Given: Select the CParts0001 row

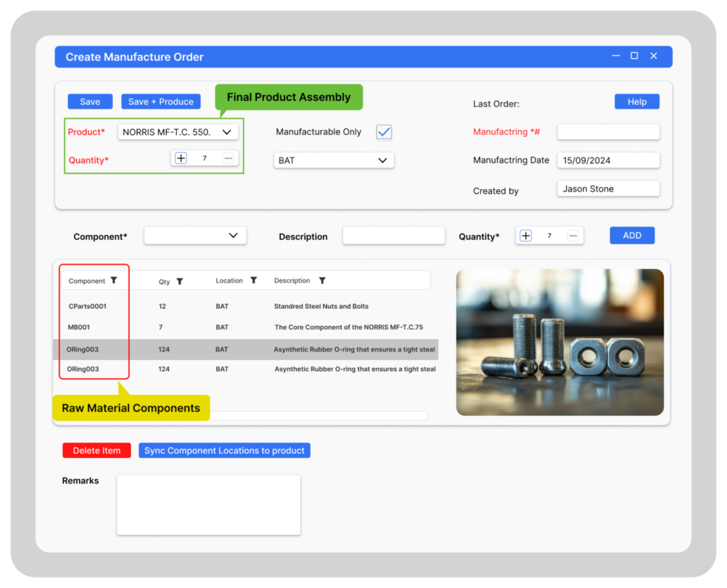Looking at the screenshot, I should [x=246, y=306].
